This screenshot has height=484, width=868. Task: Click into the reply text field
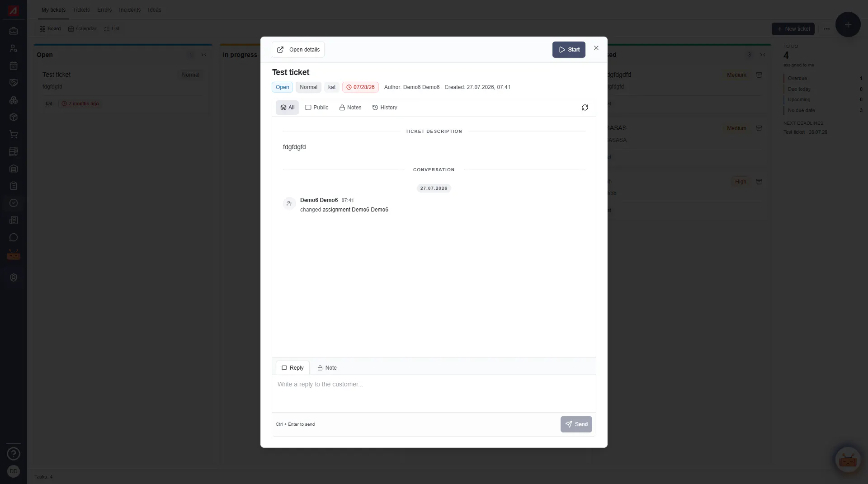(x=434, y=393)
